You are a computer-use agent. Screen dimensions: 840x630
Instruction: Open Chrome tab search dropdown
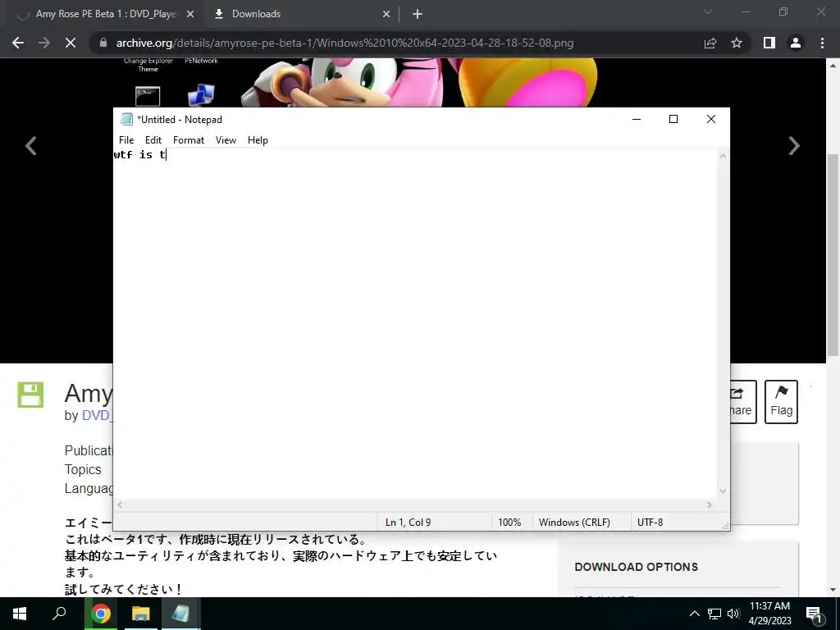pos(708,11)
